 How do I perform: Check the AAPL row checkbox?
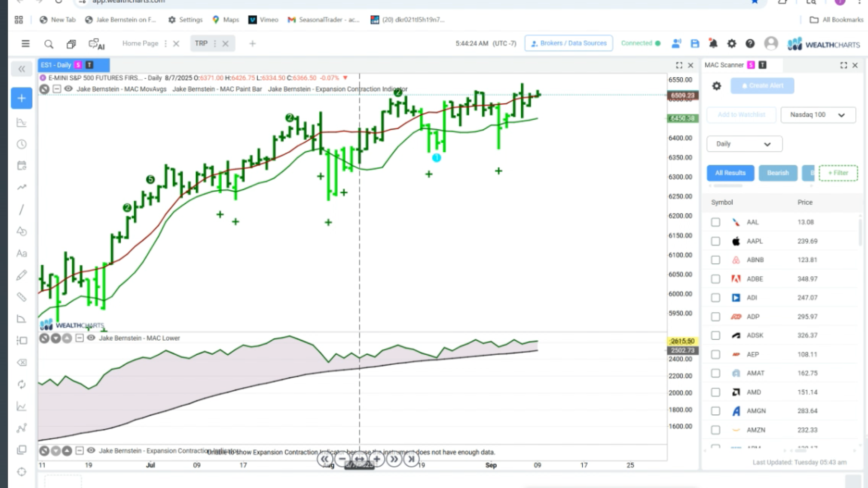(x=715, y=241)
